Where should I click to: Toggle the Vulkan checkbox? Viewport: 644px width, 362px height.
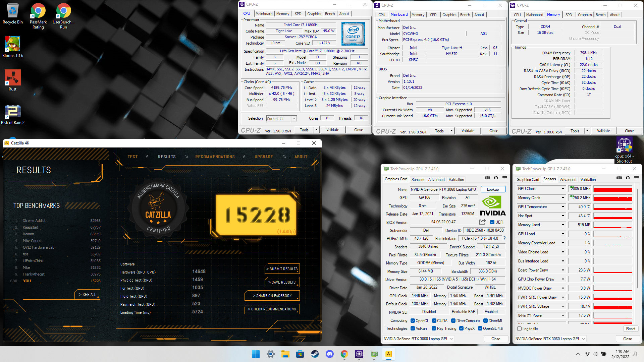(413, 328)
